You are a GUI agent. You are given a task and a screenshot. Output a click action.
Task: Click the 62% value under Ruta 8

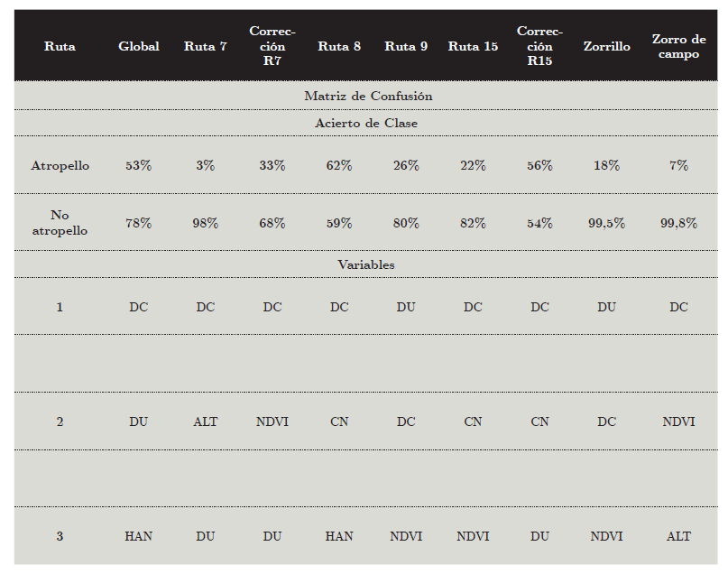coord(339,165)
